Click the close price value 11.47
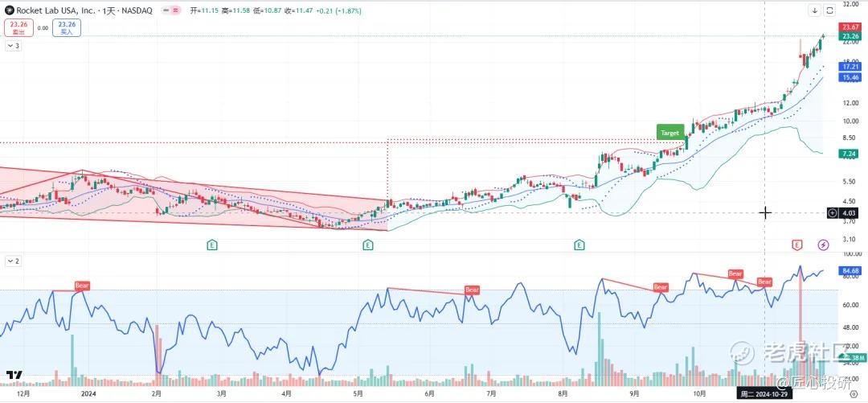 pyautogui.click(x=305, y=10)
